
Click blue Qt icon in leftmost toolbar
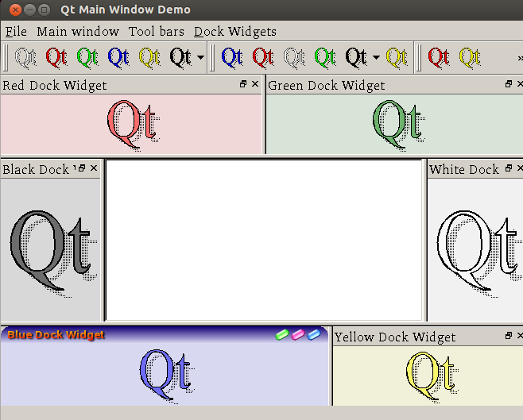[118, 58]
